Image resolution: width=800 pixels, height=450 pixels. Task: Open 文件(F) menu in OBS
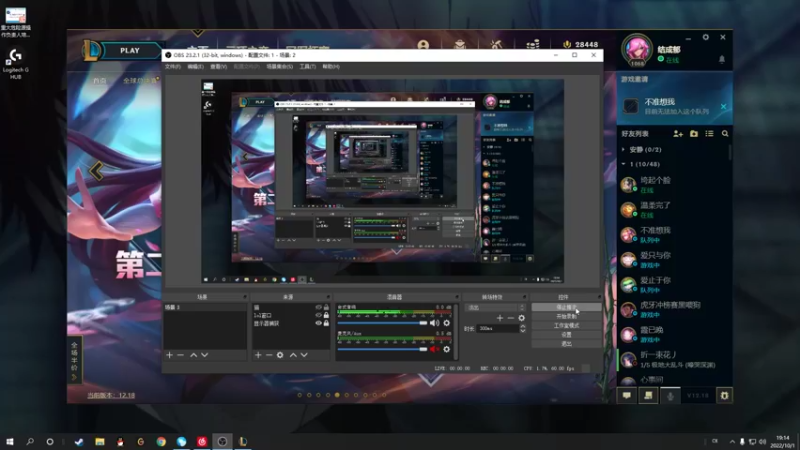(172, 67)
